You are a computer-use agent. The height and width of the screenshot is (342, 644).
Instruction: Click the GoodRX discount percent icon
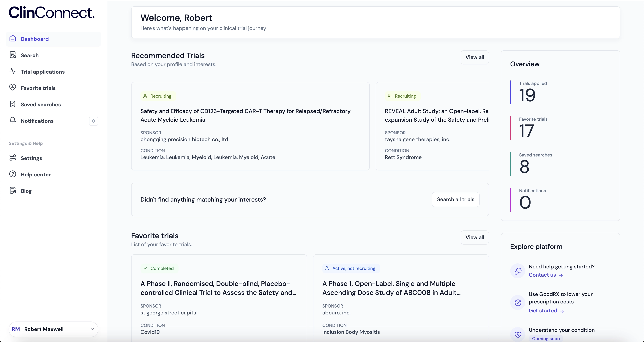[x=518, y=303]
